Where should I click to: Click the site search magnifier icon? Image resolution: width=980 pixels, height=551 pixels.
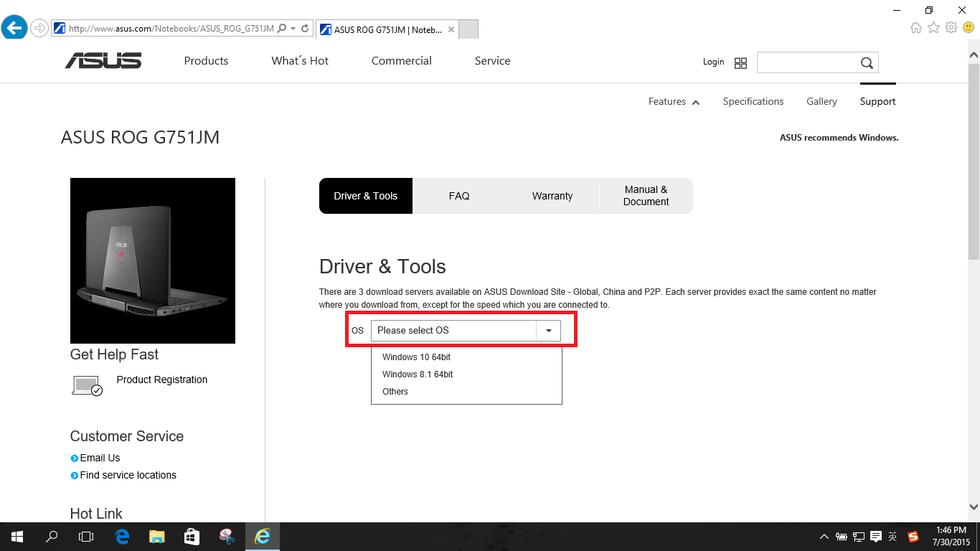[x=867, y=63]
